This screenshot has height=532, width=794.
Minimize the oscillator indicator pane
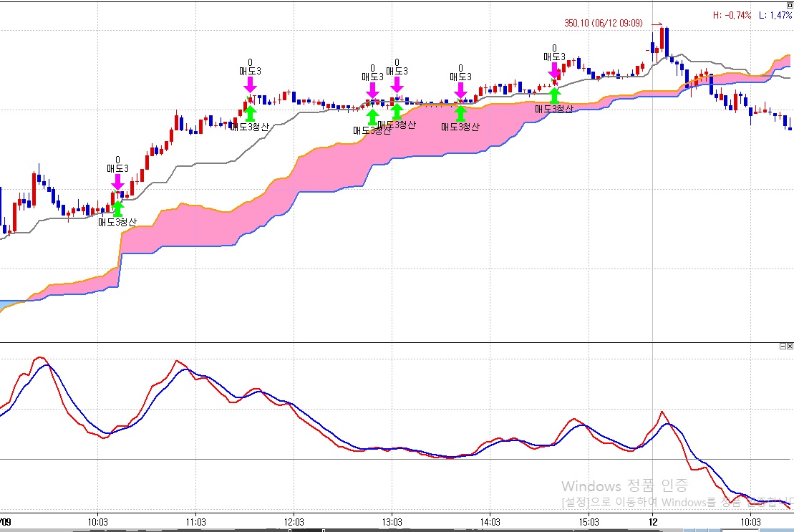[783, 347]
